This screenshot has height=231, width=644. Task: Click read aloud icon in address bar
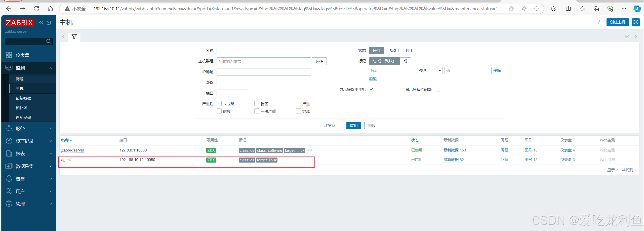tap(524, 9)
